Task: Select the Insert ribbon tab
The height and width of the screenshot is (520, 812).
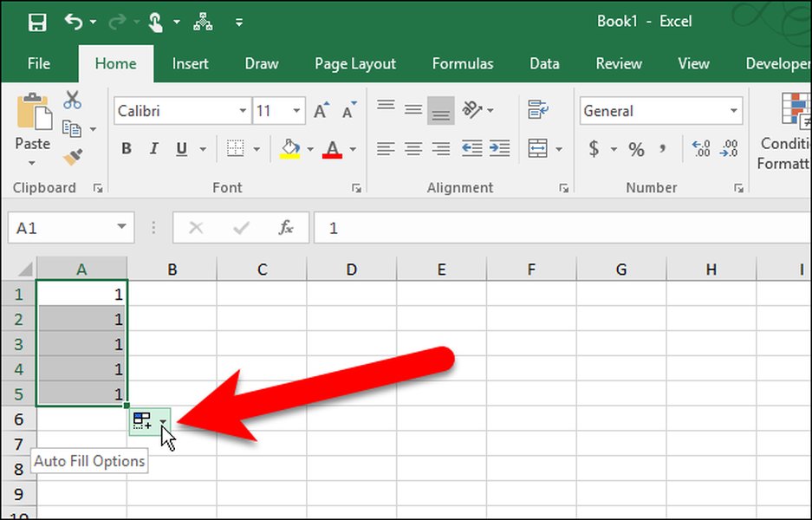Action: [190, 63]
